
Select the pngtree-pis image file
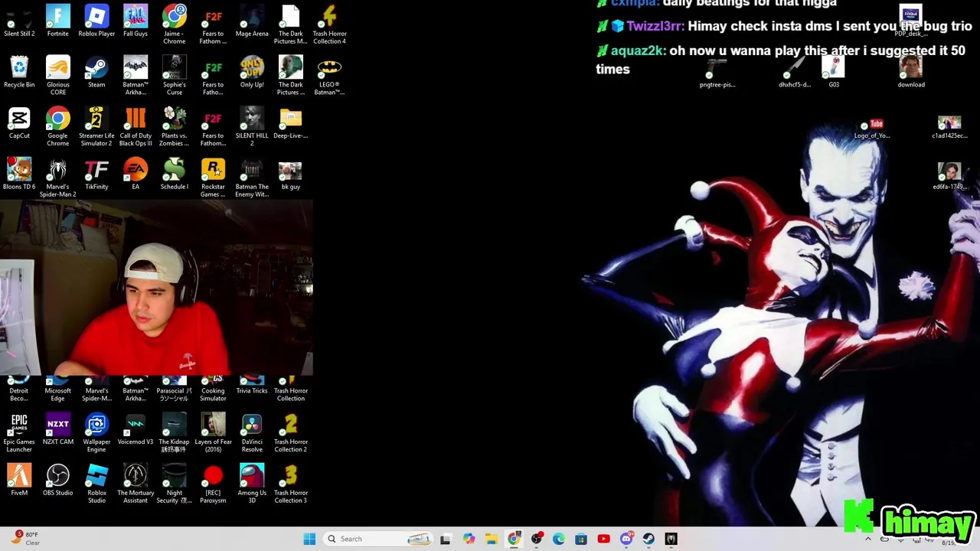tap(717, 73)
